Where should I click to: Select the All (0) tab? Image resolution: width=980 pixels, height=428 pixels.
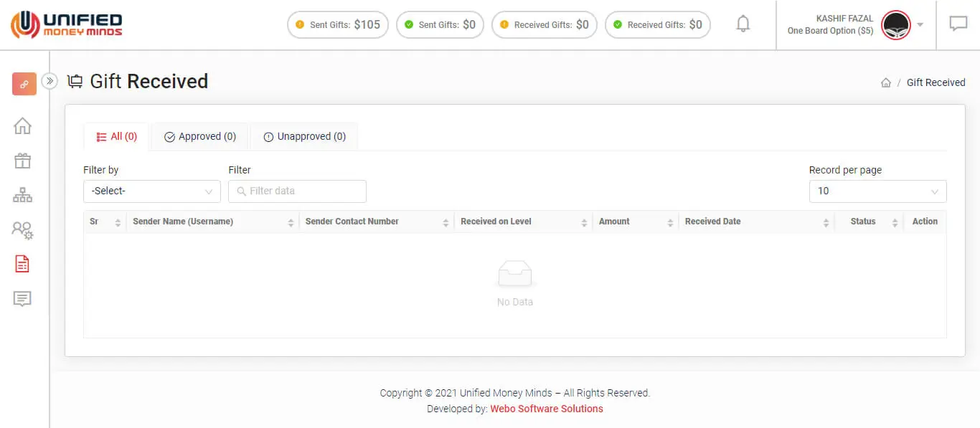tap(116, 137)
